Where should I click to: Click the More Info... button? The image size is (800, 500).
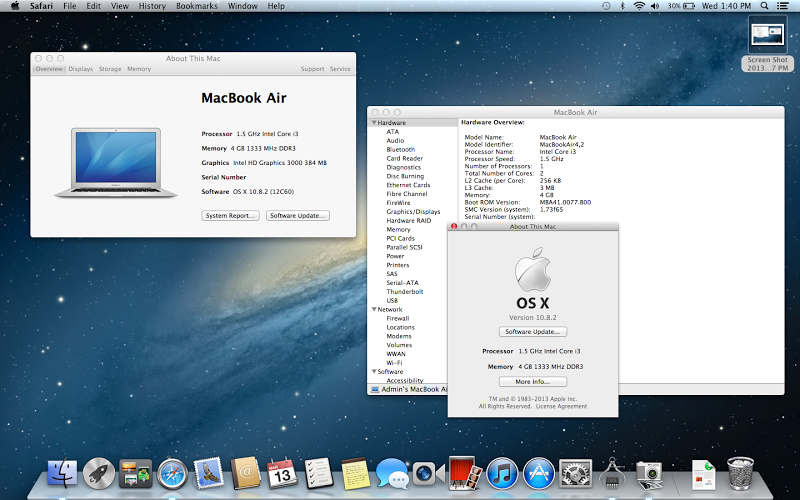[532, 382]
